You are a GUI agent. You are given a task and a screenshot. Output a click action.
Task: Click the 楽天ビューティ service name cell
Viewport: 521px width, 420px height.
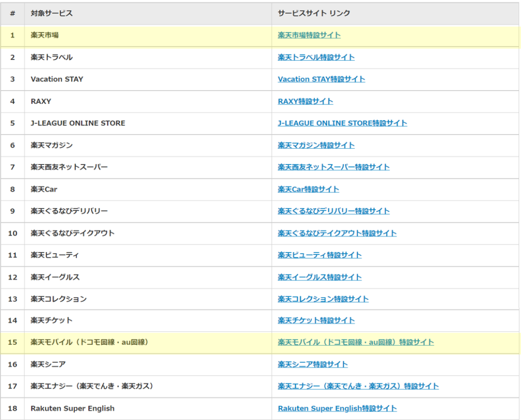pyautogui.click(x=148, y=256)
